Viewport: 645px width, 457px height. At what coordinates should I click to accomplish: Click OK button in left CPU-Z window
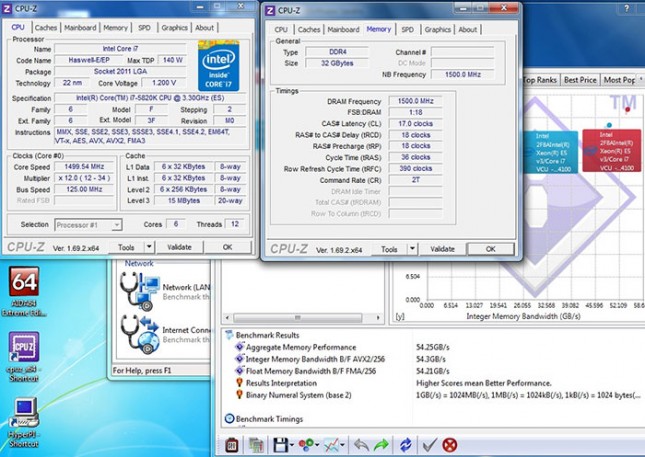pyautogui.click(x=227, y=247)
